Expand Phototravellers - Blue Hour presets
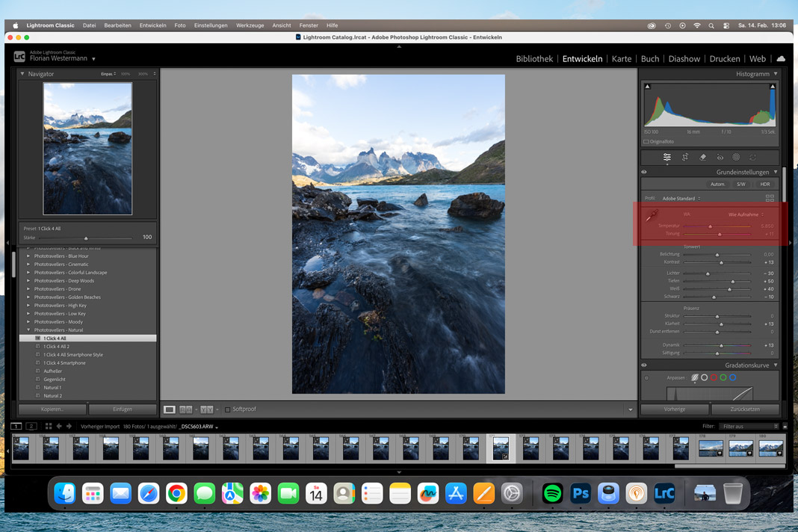 click(28, 256)
